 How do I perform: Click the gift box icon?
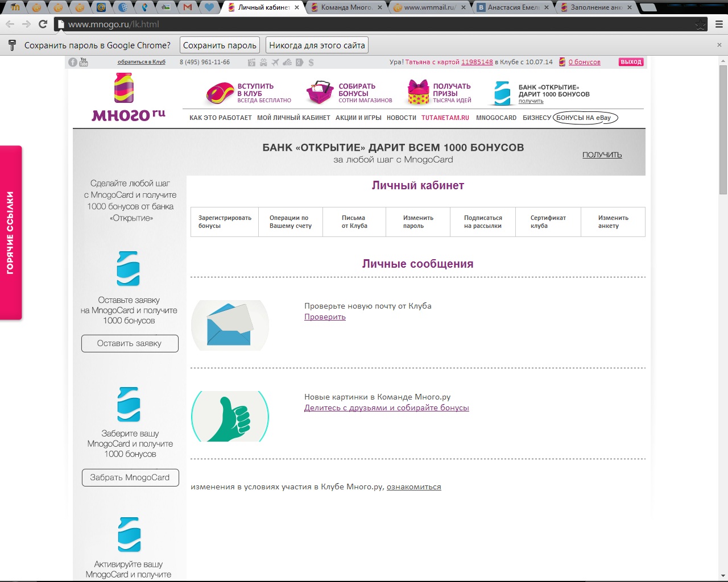coord(418,93)
